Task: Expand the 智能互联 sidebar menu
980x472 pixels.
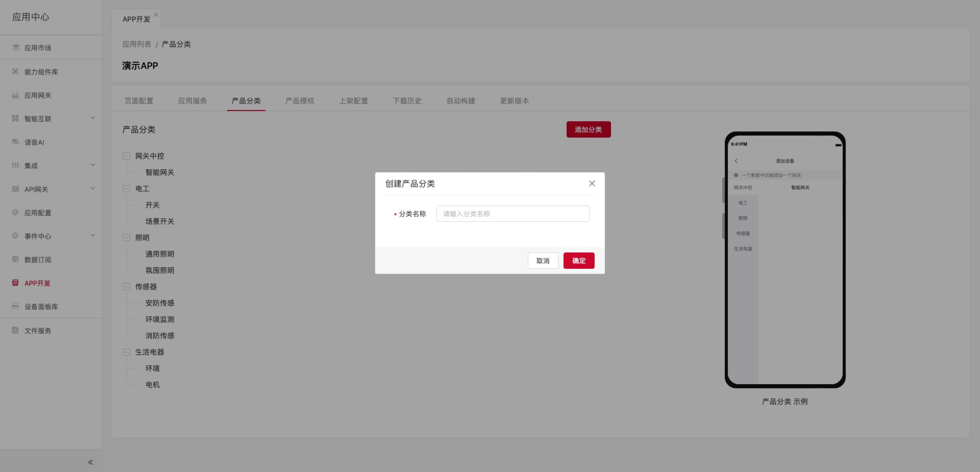Action: [x=93, y=118]
